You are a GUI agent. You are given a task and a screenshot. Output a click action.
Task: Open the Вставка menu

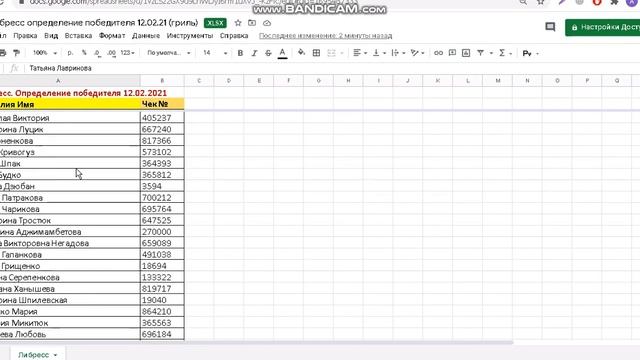click(x=78, y=36)
